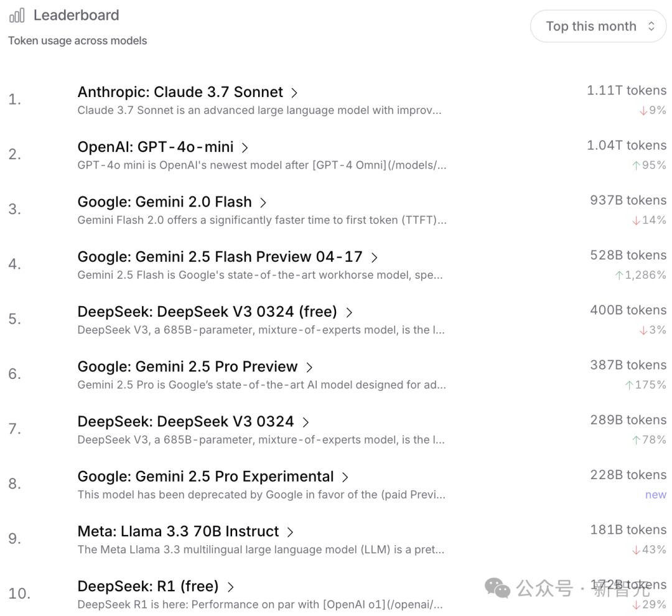672x616 pixels.
Task: Open OpenAI: GPT-4o-mini model link
Action: [156, 147]
